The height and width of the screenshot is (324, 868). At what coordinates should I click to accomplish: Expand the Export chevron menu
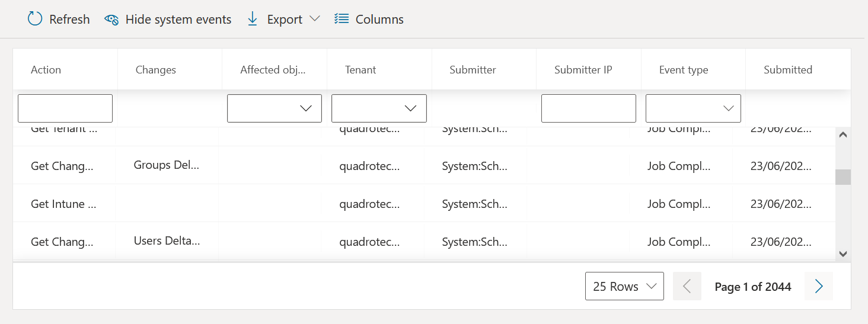pyautogui.click(x=315, y=19)
